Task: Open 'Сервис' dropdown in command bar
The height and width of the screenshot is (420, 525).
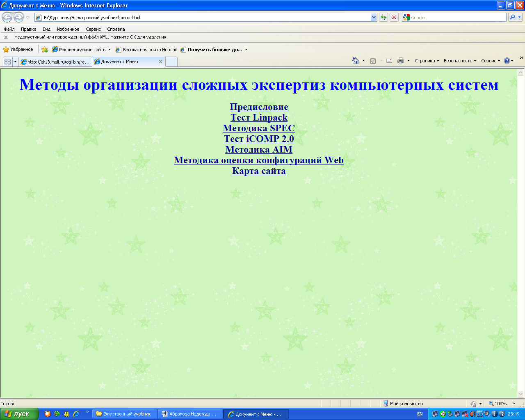Action: tap(491, 61)
